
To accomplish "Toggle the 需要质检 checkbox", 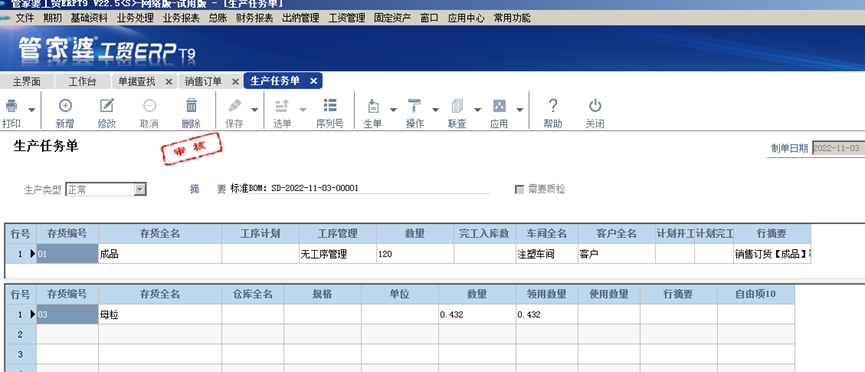I will pyautogui.click(x=519, y=189).
